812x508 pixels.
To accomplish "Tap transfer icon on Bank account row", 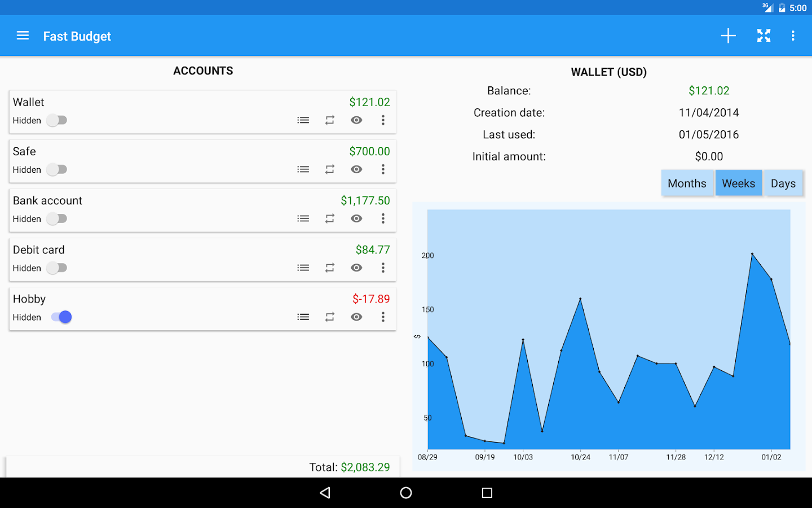I will tap(330, 218).
